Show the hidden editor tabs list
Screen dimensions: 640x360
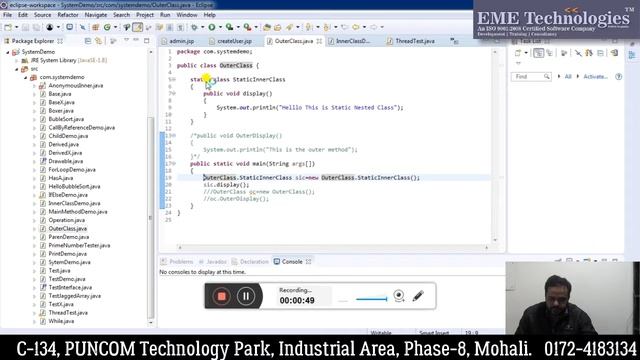[x=454, y=41]
